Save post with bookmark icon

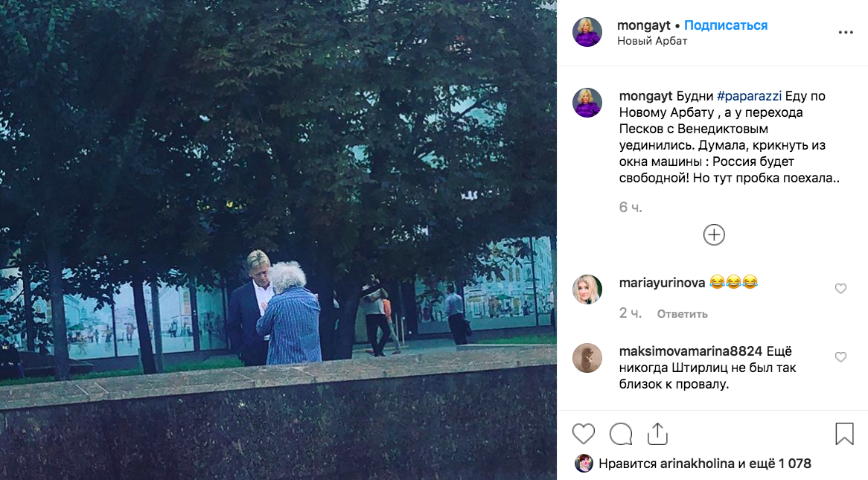[x=844, y=434]
